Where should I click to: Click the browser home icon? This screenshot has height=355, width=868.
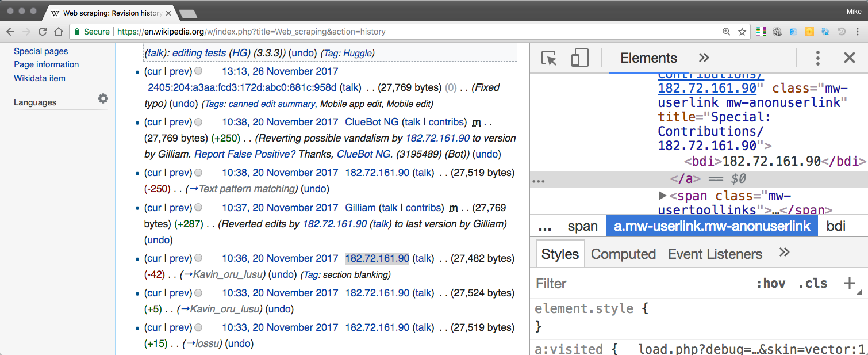pos(57,32)
